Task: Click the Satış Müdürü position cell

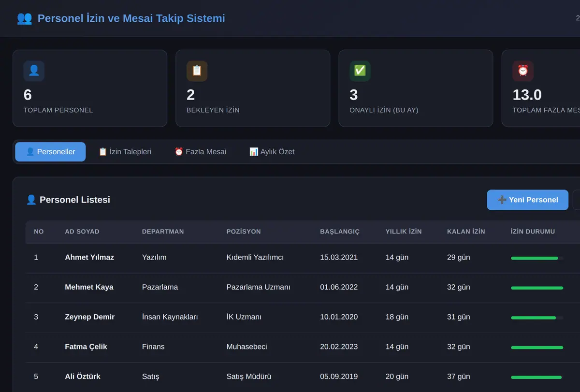Action: coord(249,377)
